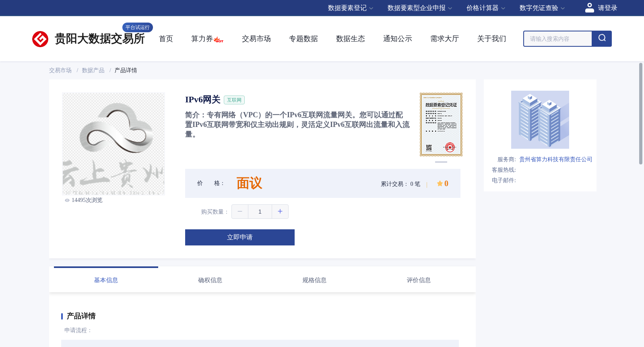This screenshot has height=347, width=644.
Task: Open the 需求大厅 navigation item
Action: [445, 39]
